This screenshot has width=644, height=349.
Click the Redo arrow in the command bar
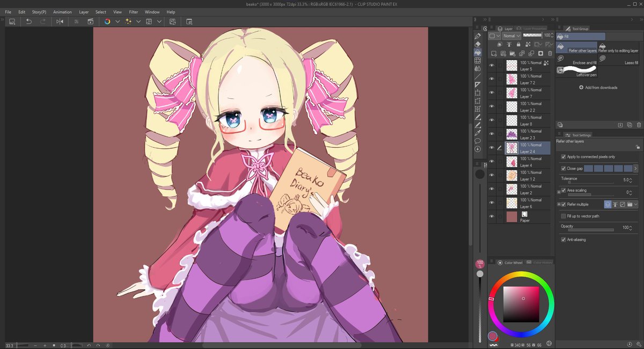point(43,21)
